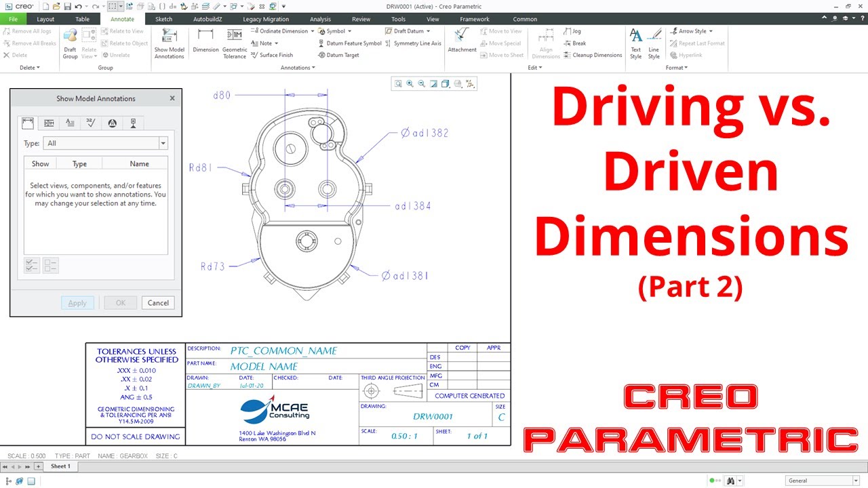This screenshot has width=868, height=488.
Task: Undo the last action
Action: [x=79, y=7]
